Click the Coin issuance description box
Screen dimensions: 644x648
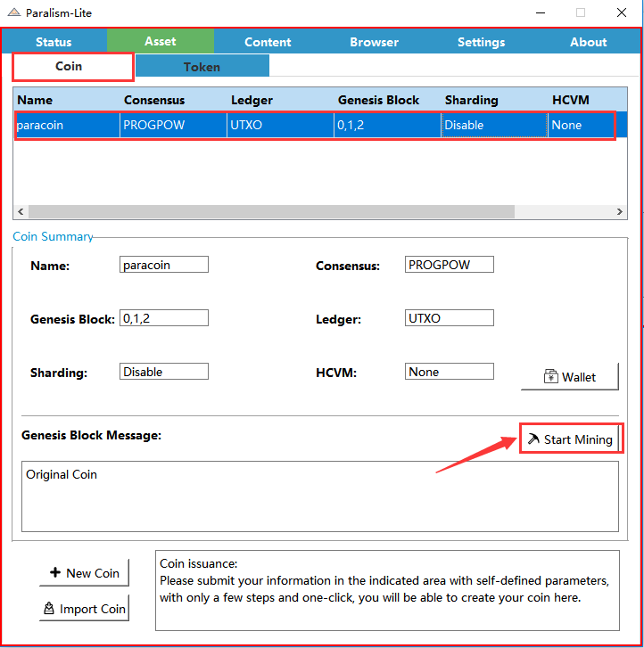coord(387,590)
